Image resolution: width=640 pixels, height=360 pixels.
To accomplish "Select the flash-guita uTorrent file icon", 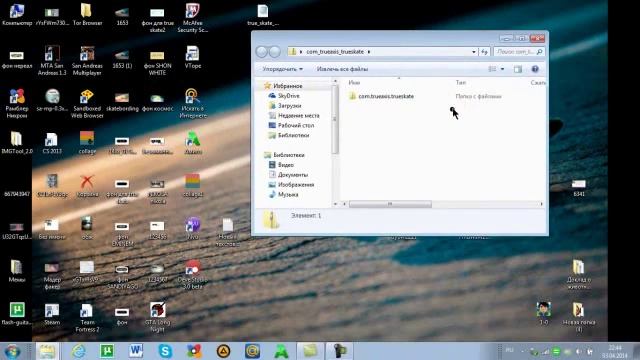I will [17, 314].
